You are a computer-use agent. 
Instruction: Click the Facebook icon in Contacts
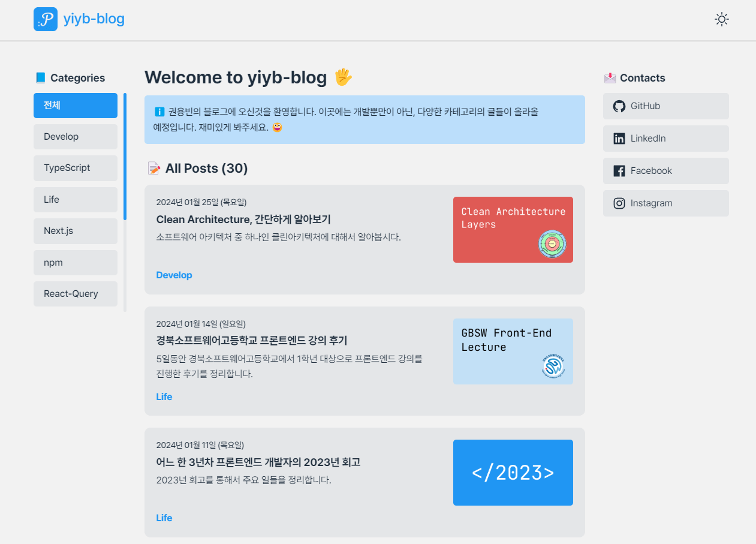[619, 171]
